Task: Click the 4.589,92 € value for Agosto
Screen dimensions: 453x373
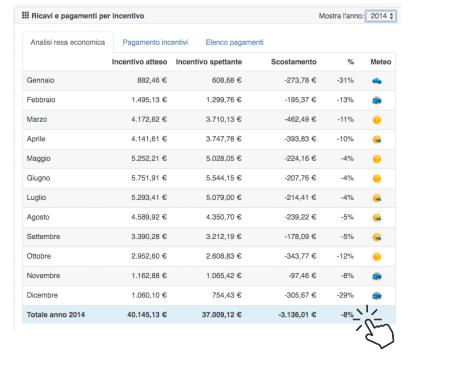Action: pos(149,217)
